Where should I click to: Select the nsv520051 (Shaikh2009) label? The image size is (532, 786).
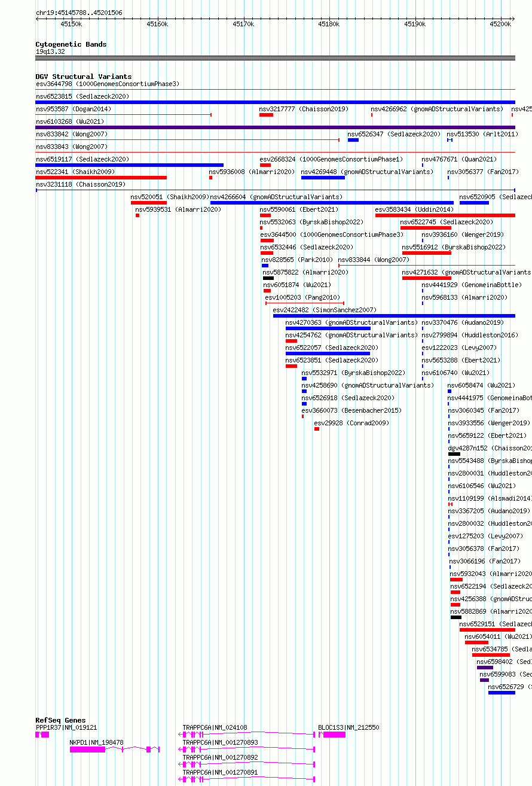(x=170, y=197)
